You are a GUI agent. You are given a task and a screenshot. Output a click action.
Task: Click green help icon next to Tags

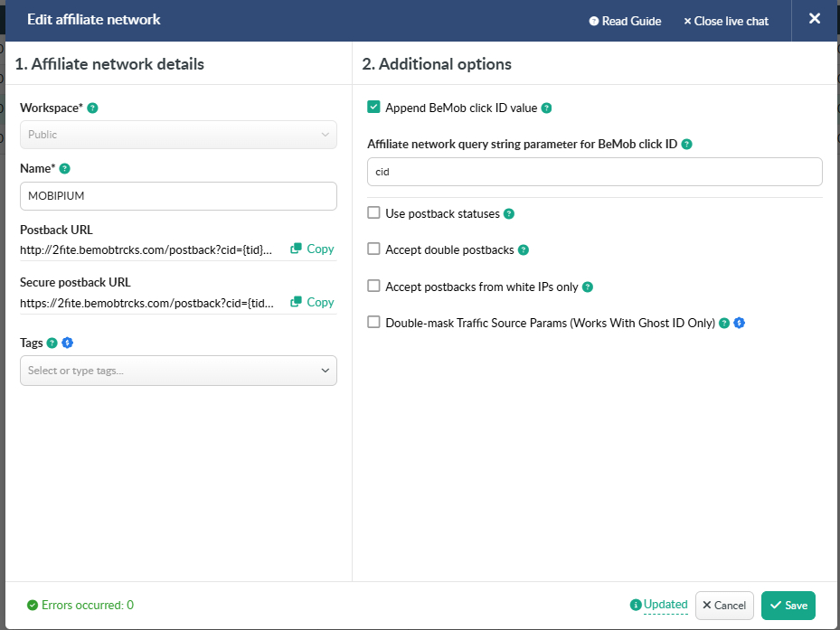[x=52, y=343]
